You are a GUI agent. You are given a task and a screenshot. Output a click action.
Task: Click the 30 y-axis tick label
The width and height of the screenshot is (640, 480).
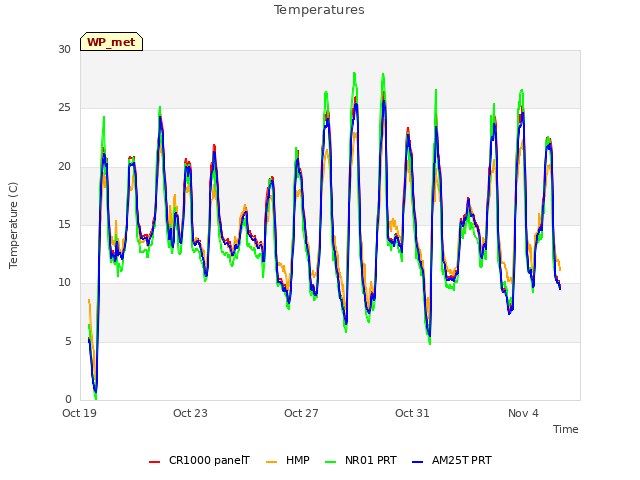pyautogui.click(x=64, y=50)
